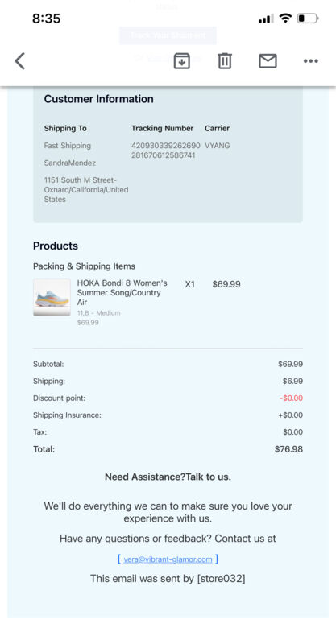336x644 pixels.
Task: Mark as unread via the envelope icon
Action: point(268,61)
